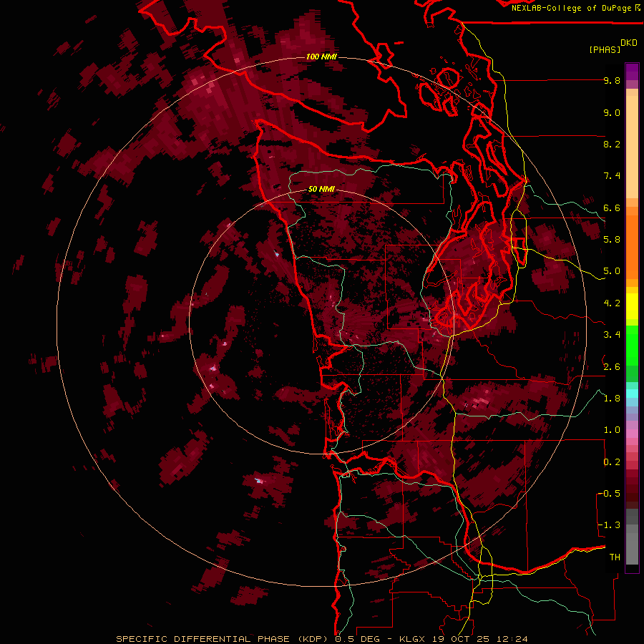The image size is (644, 644).
Task: Select the 3.4 scale value
Action: point(612,335)
